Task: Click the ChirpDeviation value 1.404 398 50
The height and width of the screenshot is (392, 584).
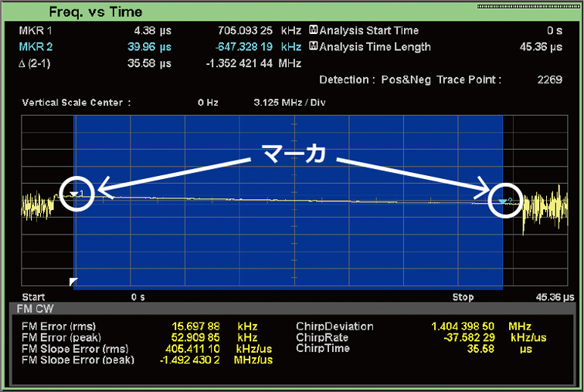Action: [x=463, y=326]
